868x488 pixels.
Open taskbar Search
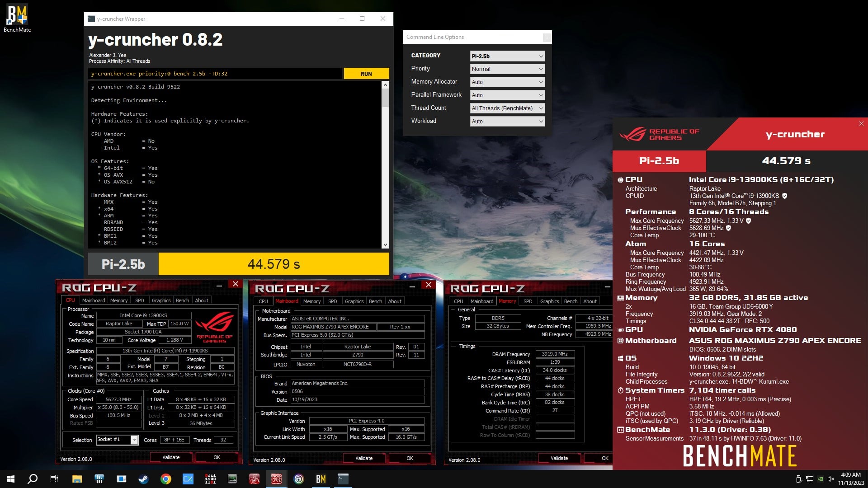point(33,479)
